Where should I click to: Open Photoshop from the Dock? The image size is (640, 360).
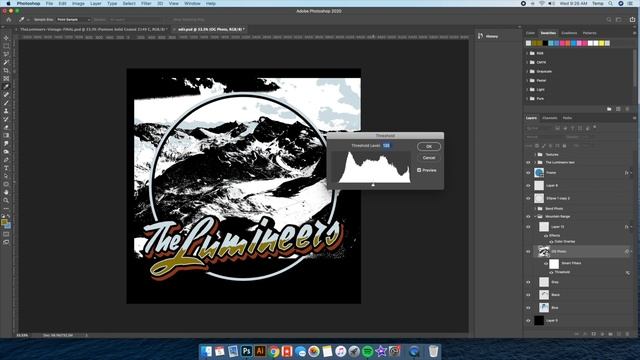247,351
